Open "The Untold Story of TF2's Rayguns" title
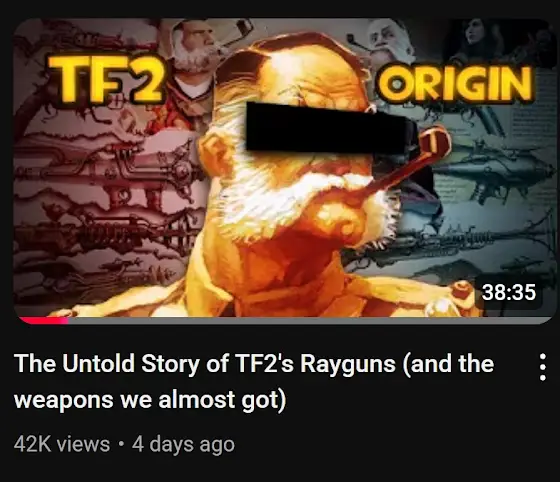Image resolution: width=560 pixels, height=482 pixels. tap(254, 381)
